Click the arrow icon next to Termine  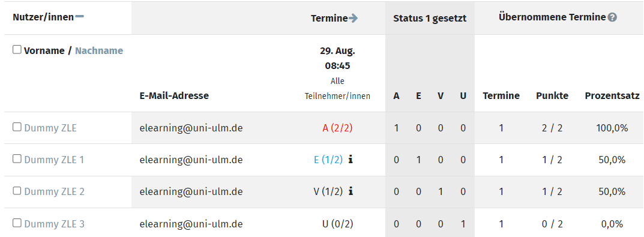[354, 18]
